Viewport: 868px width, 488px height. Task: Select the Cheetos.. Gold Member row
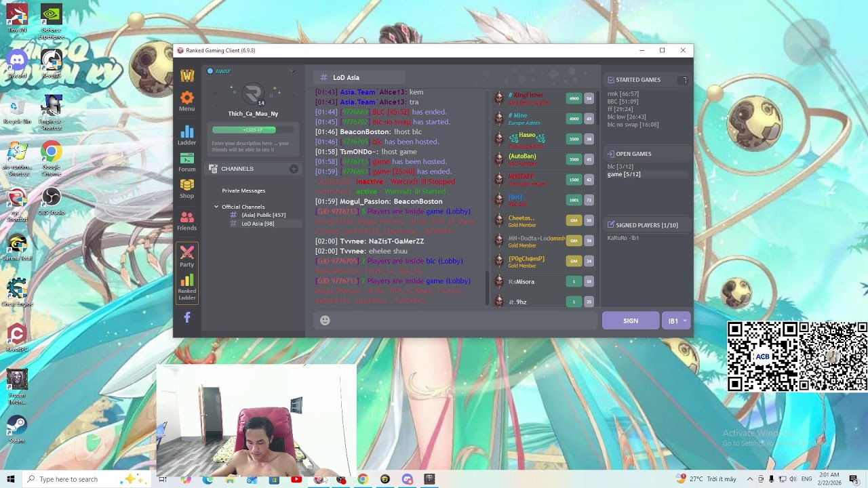point(543,220)
